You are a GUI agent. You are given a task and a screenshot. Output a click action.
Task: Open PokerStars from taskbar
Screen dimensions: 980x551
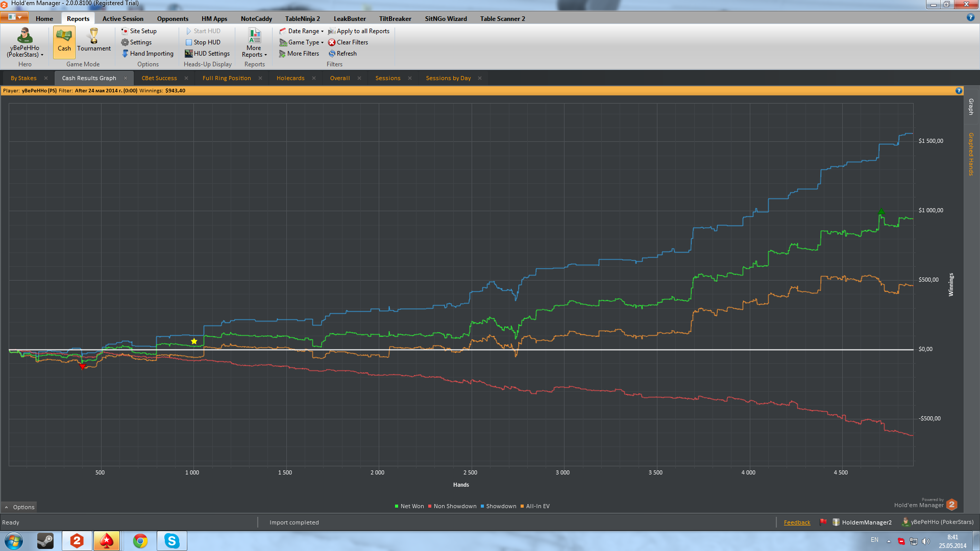tap(106, 541)
